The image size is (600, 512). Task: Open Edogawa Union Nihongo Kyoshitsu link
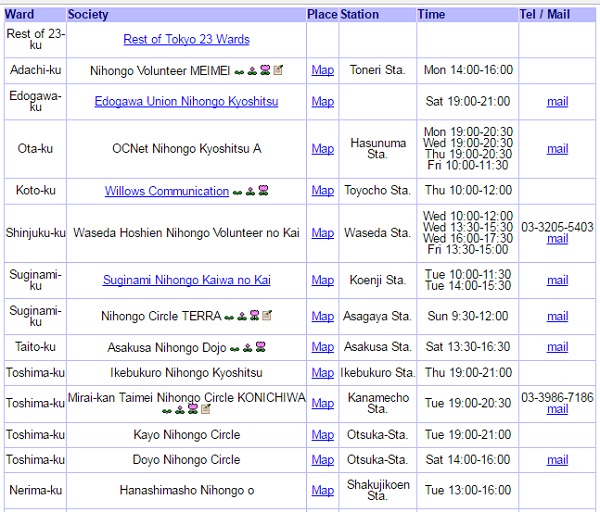pyautogui.click(x=186, y=101)
